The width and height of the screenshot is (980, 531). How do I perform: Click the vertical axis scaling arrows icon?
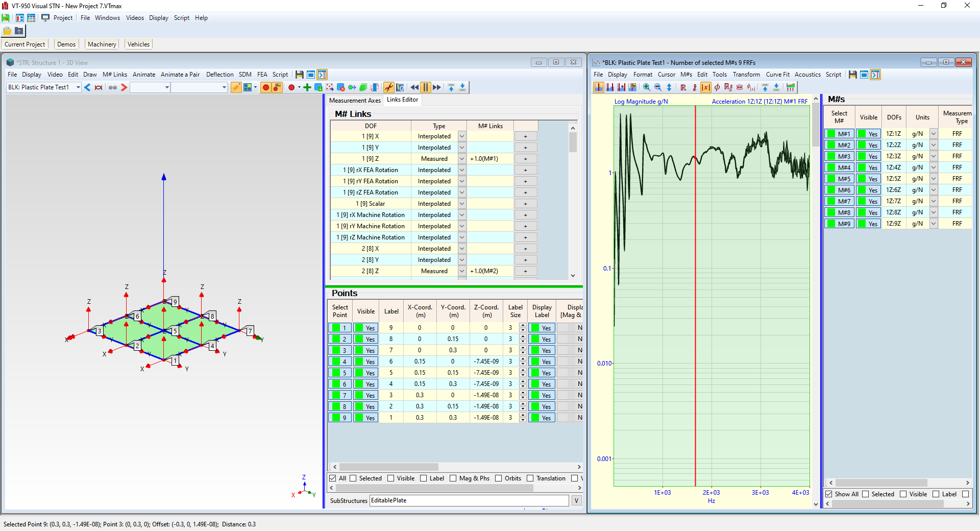click(x=669, y=87)
